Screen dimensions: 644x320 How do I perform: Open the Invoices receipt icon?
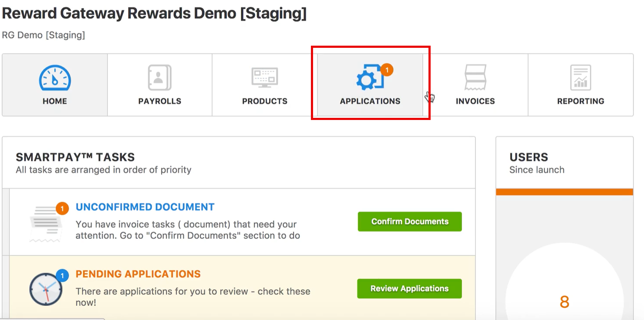[x=475, y=77]
